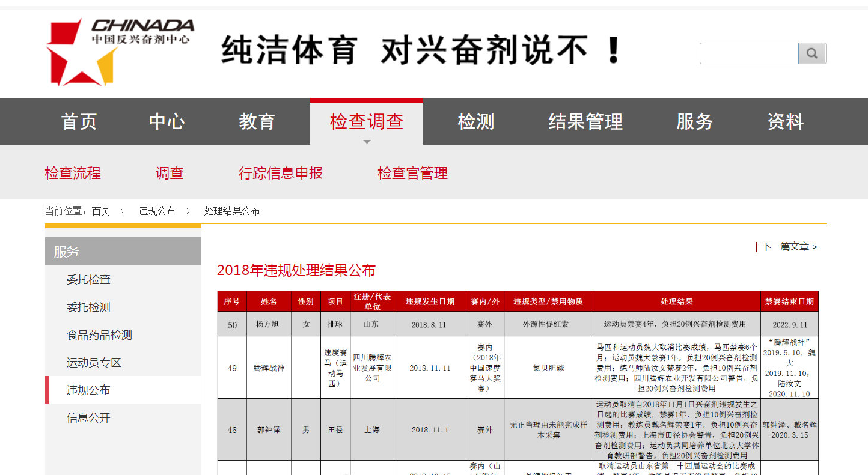Select the 检查调查 menu tab
The width and height of the screenshot is (868, 475).
367,121
